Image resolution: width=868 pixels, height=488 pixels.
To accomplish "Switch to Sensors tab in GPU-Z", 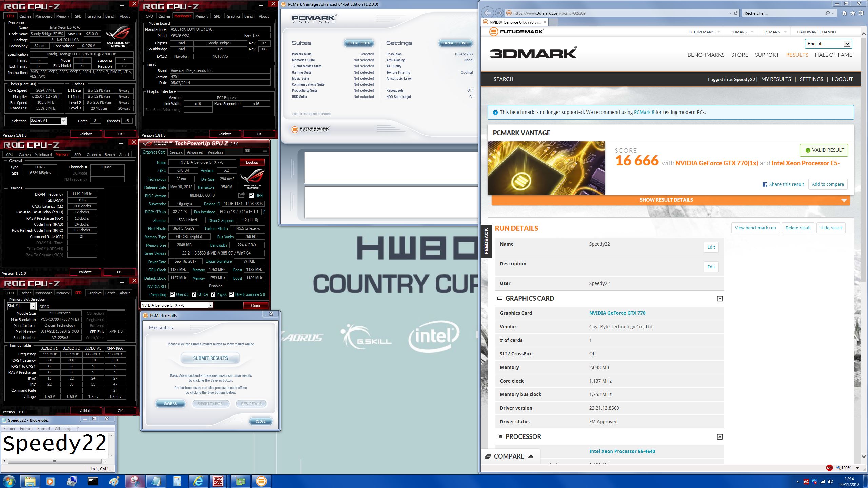I will pos(176,152).
